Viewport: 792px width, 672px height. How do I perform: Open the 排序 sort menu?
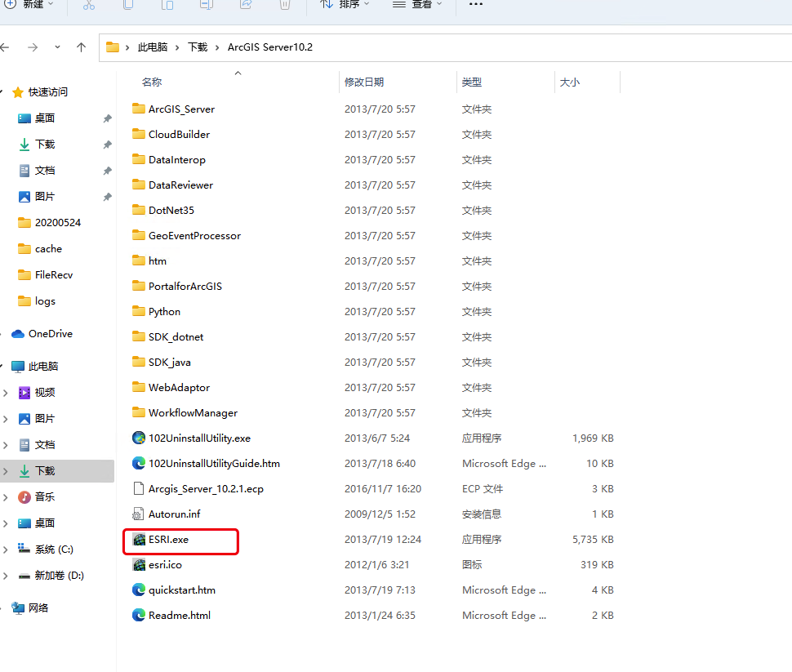coord(344,5)
